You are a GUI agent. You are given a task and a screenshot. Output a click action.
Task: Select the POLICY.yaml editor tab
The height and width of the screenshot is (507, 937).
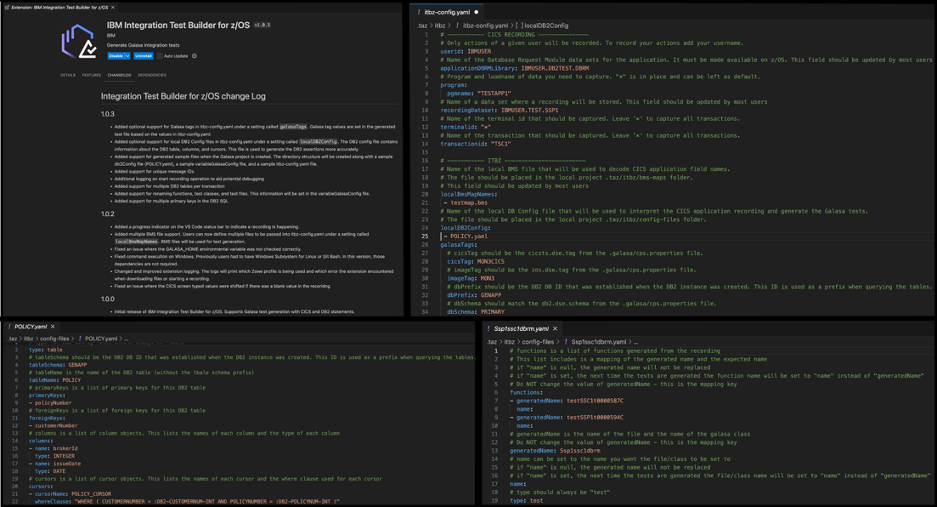[x=30, y=326]
